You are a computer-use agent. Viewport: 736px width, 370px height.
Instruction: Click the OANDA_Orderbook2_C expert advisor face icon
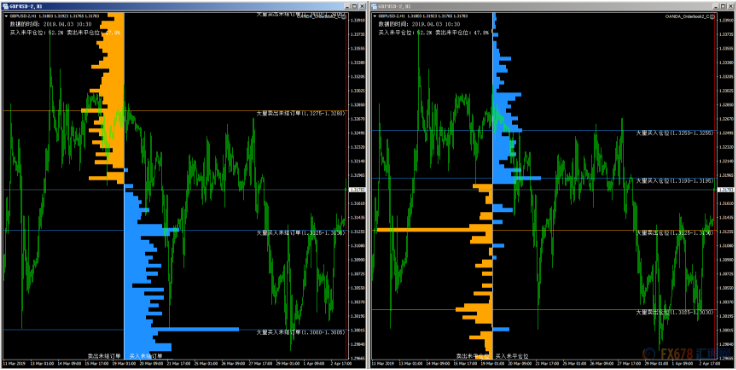click(x=713, y=16)
